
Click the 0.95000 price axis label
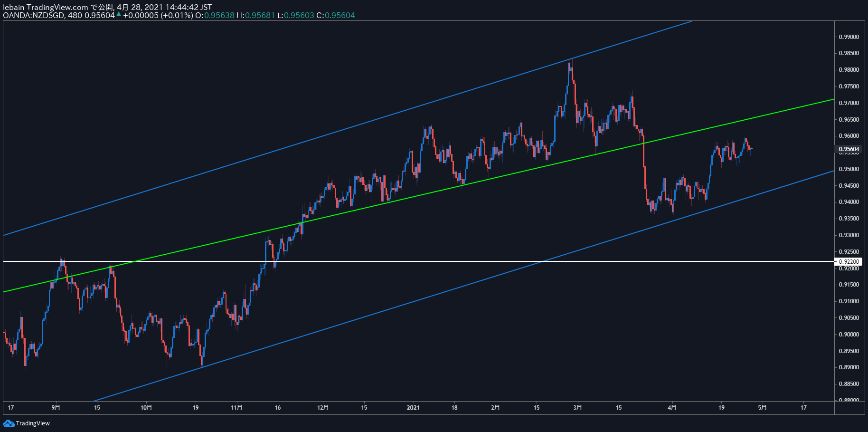tap(849, 169)
